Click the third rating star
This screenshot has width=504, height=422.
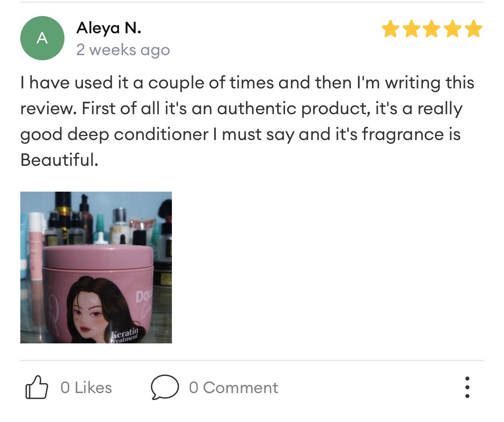point(432,29)
